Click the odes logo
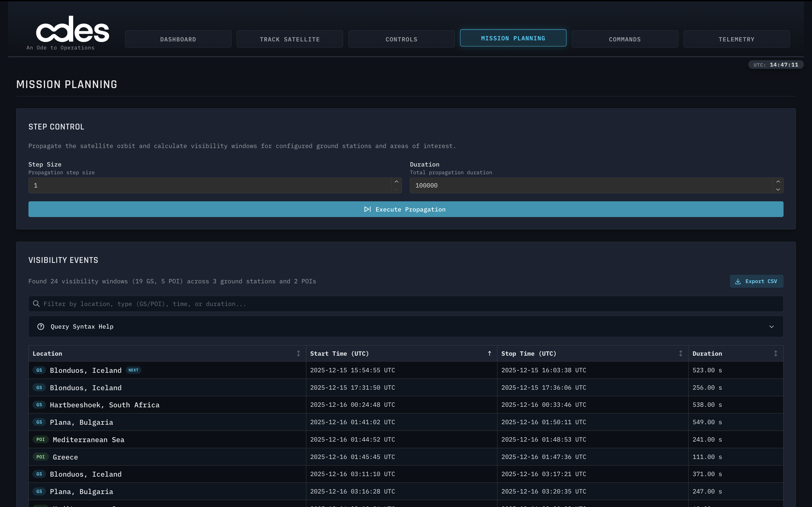Screen dimensions: 812x507 72,30
